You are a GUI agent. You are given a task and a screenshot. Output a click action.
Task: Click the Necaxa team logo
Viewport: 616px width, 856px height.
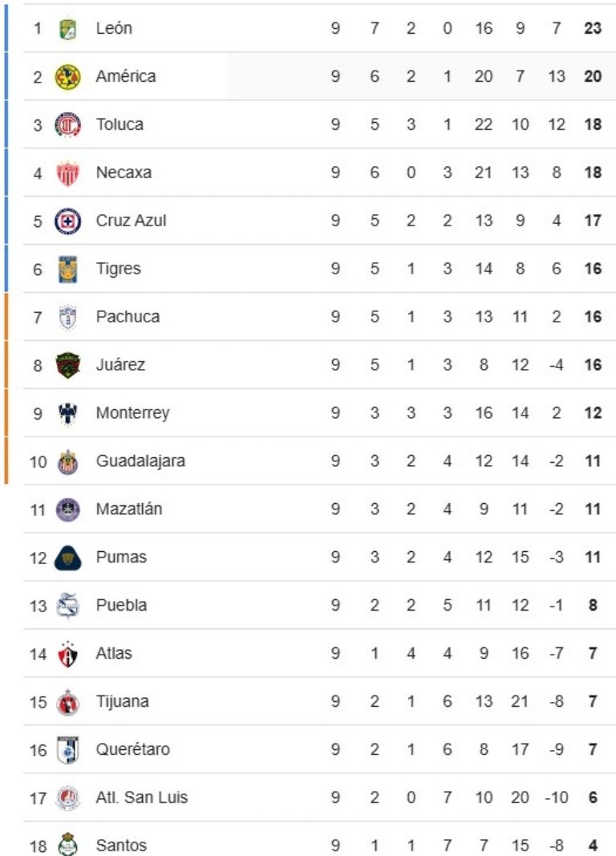pyautogui.click(x=68, y=173)
